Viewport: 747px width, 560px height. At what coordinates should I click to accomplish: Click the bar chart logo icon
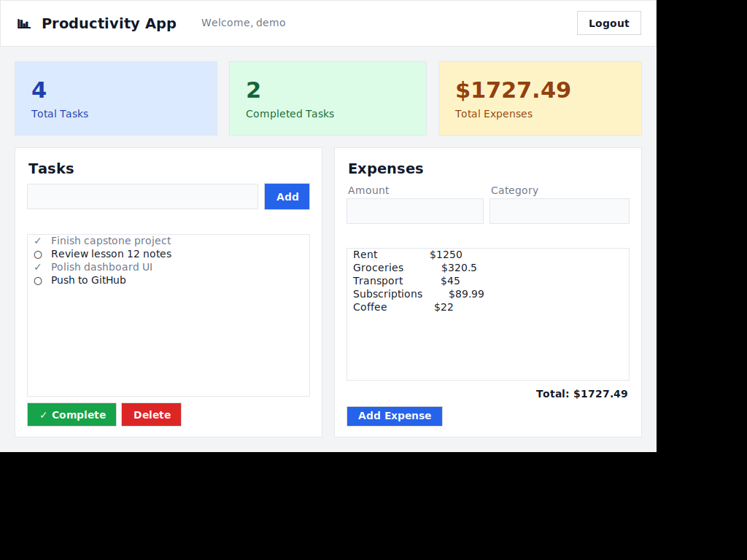pos(24,24)
